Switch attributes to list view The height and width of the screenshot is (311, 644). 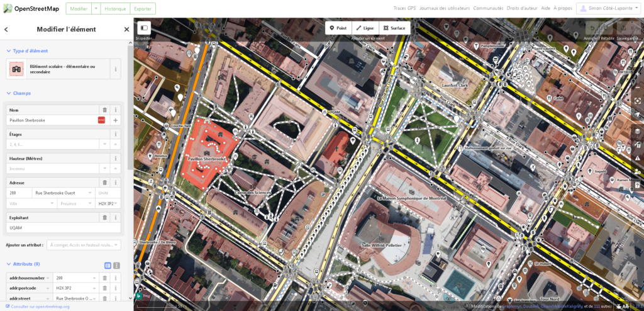(108, 265)
